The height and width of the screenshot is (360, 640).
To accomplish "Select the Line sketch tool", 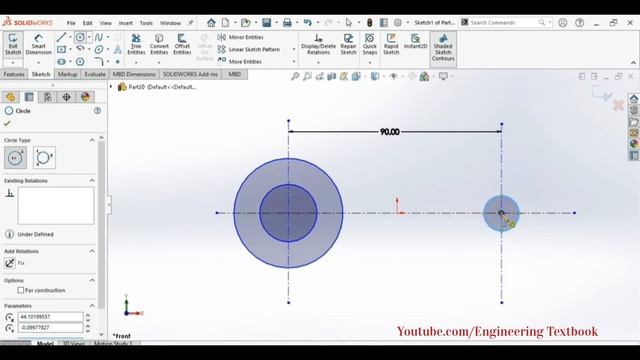I will pyautogui.click(x=61, y=38).
